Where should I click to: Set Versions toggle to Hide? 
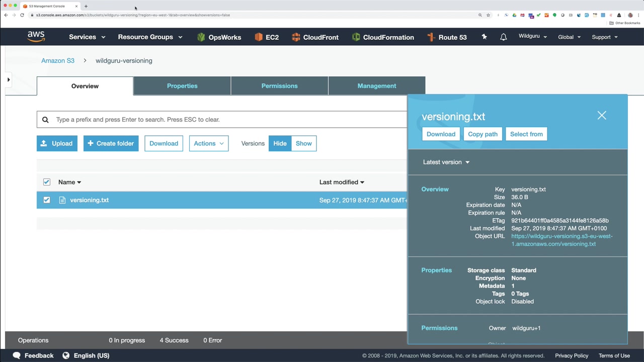tap(280, 143)
